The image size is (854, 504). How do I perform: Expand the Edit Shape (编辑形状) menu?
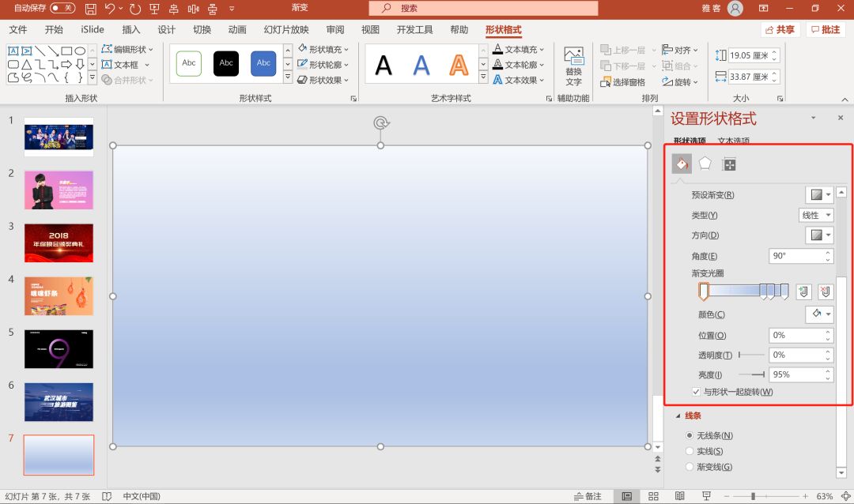(127, 49)
